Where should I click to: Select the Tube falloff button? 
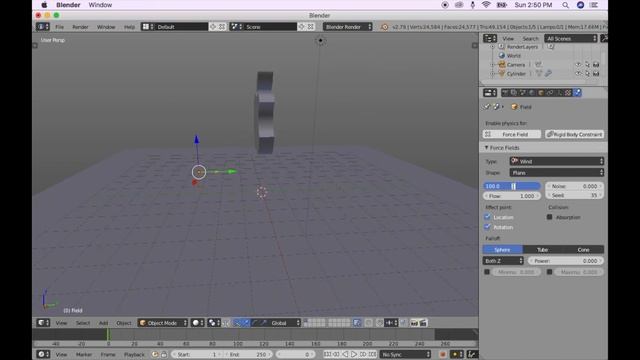542,249
